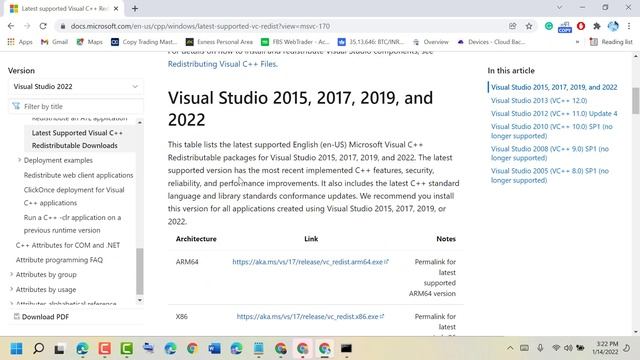Jump to Visual Studio 2008 (VC++ 9.0) SP1
This screenshot has height=360, width=640.
click(x=550, y=153)
